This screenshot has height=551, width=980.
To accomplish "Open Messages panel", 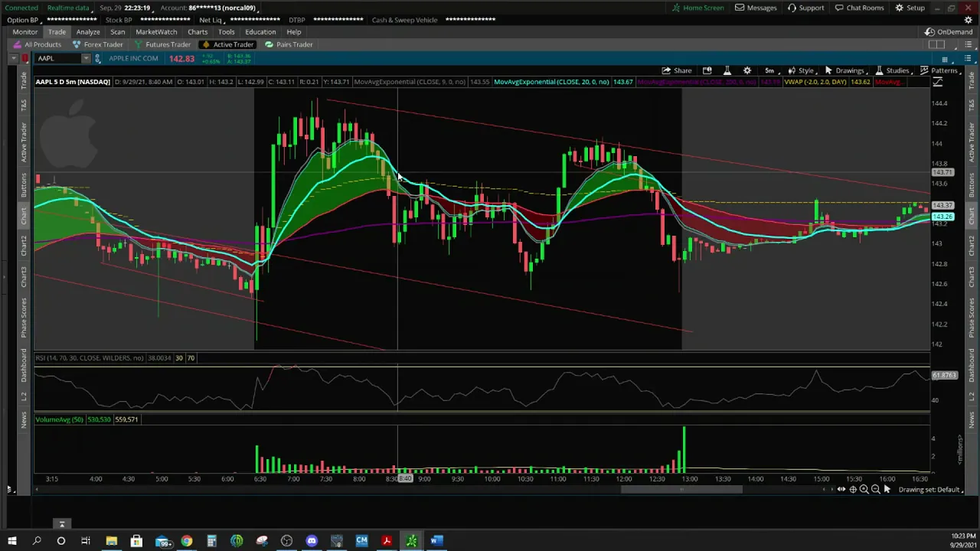I will [x=756, y=8].
